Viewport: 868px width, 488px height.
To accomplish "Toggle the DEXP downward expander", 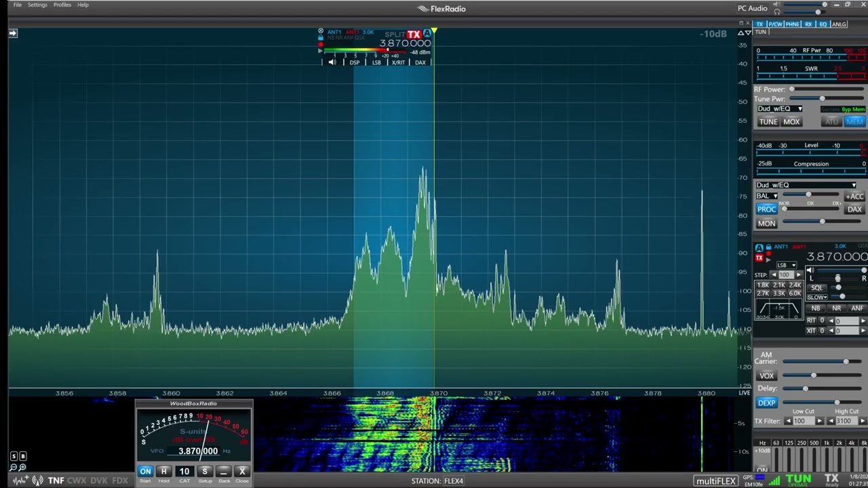I will pos(766,403).
